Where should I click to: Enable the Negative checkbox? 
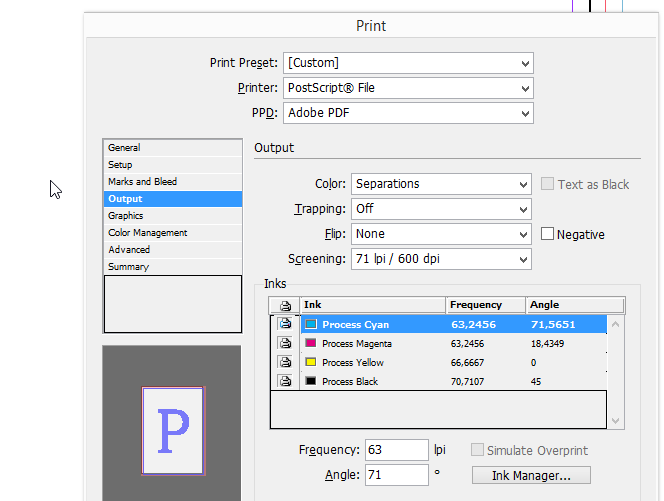pyautogui.click(x=547, y=234)
